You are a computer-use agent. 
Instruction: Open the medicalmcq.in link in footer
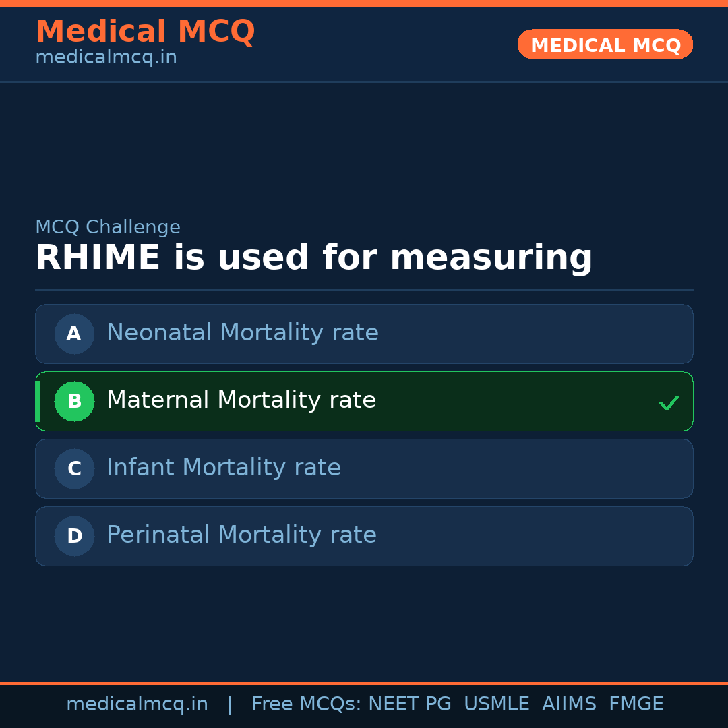[x=137, y=704]
